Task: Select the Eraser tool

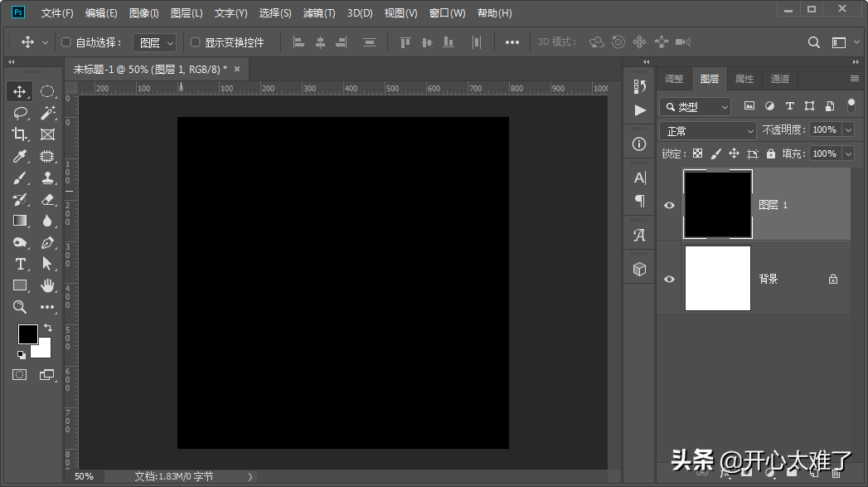Action: (47, 199)
